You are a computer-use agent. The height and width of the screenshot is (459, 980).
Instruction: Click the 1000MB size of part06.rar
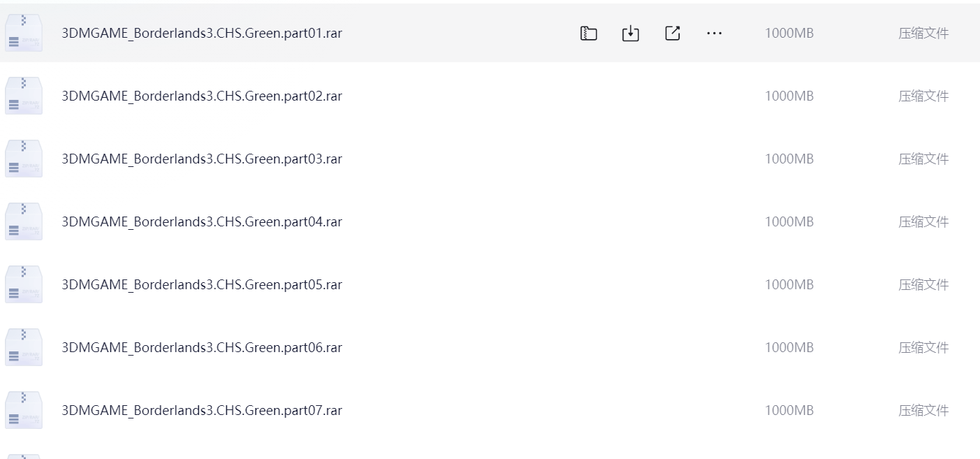pyautogui.click(x=789, y=348)
